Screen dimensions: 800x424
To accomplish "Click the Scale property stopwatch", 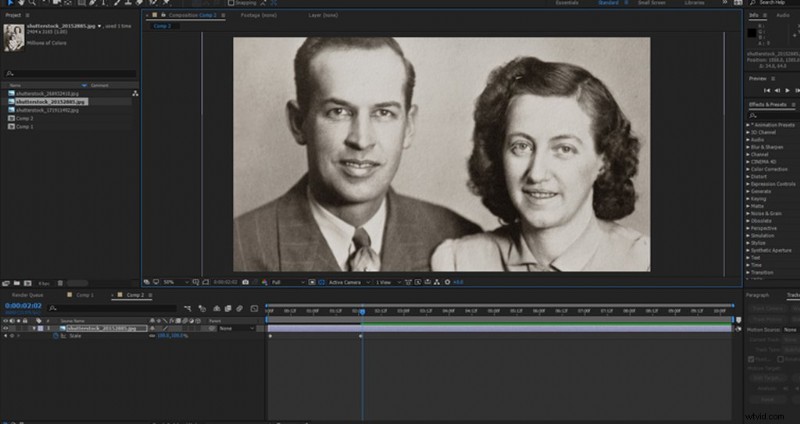I will tap(56, 336).
